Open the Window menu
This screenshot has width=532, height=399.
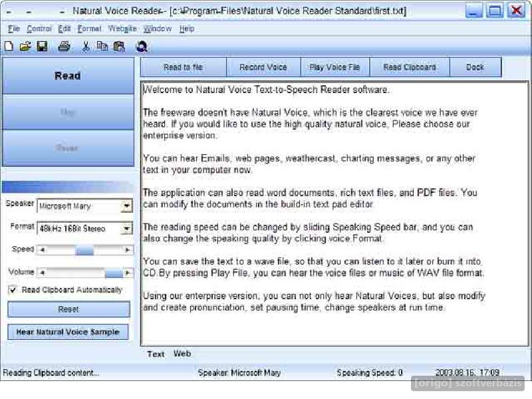coord(158,29)
